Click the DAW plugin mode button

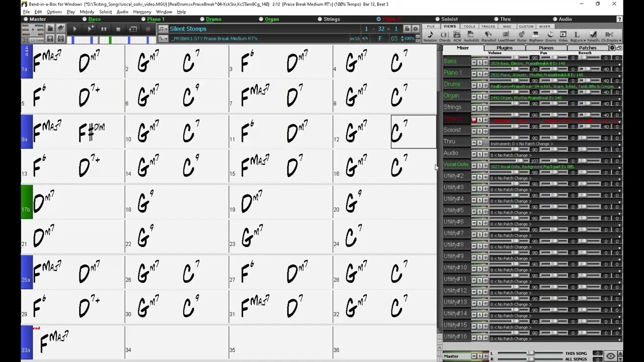point(40,40)
